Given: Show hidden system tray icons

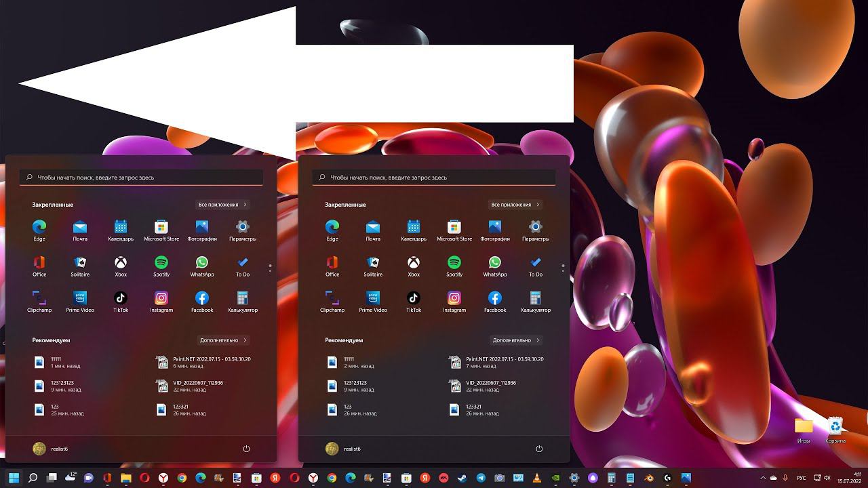Looking at the screenshot, I should (x=763, y=478).
